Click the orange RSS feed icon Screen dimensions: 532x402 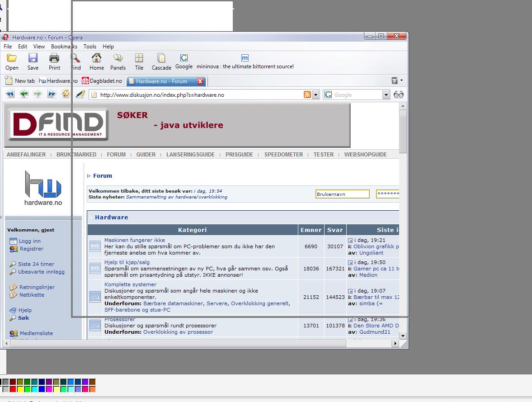[307, 95]
